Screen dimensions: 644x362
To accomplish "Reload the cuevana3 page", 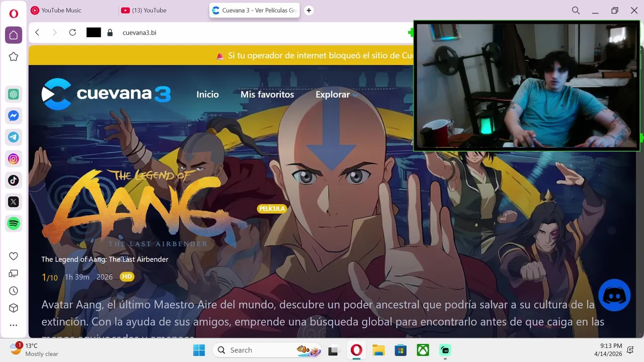I will coord(72,32).
